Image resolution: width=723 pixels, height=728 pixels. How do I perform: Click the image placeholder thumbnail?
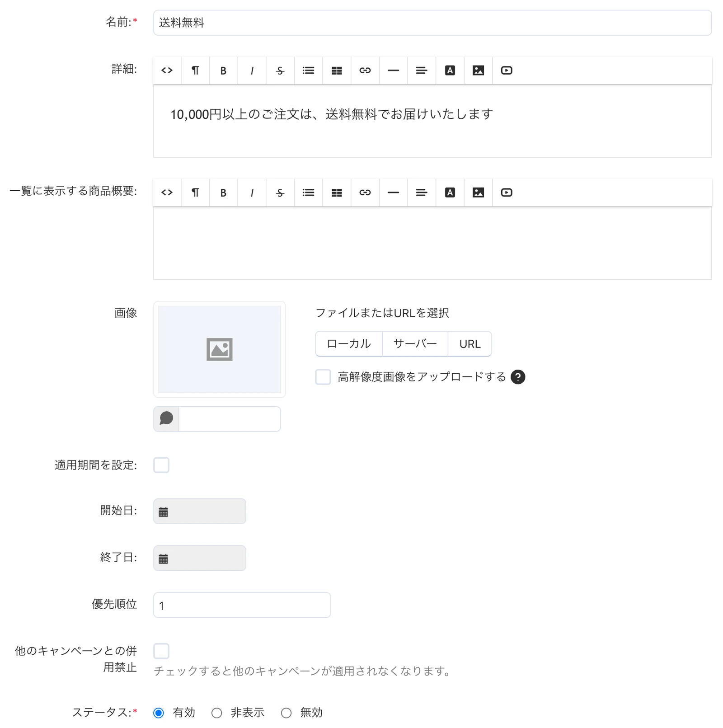pos(220,350)
